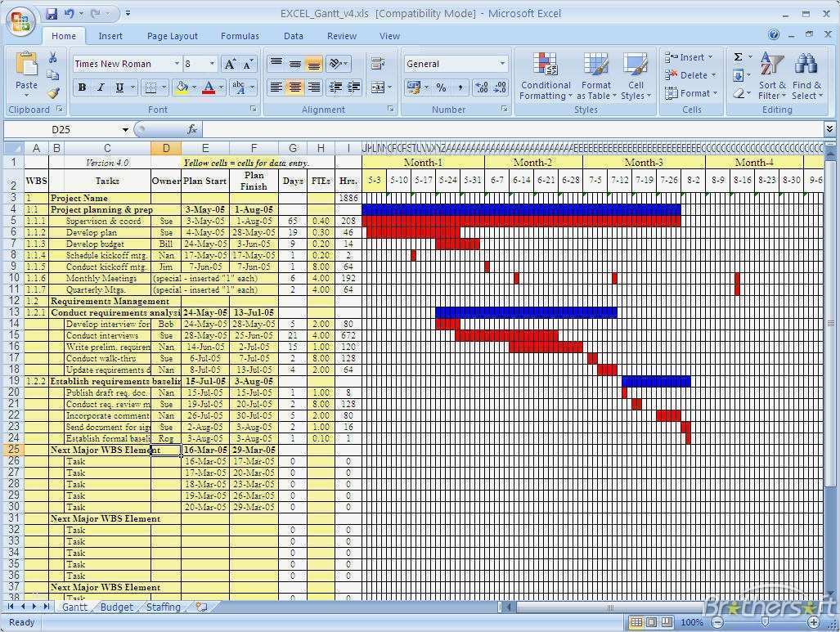The height and width of the screenshot is (632, 840).
Task: Click the Delete button in Cells group
Action: [690, 74]
